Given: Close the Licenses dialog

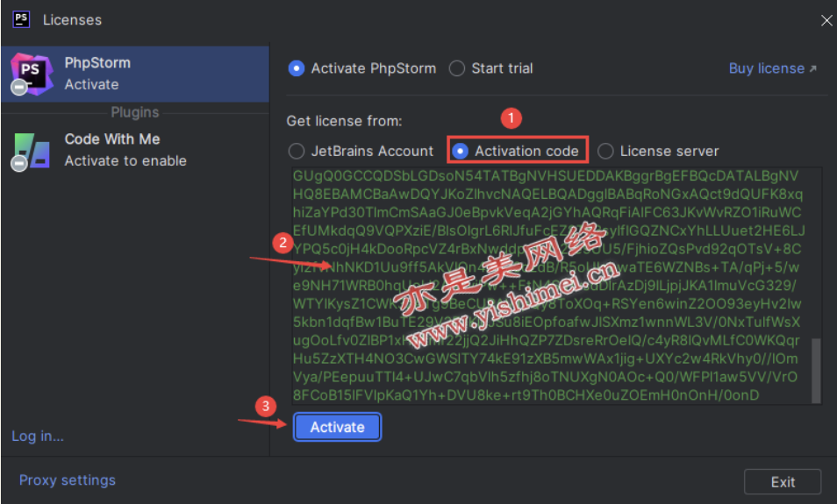Looking at the screenshot, I should click(x=826, y=20).
